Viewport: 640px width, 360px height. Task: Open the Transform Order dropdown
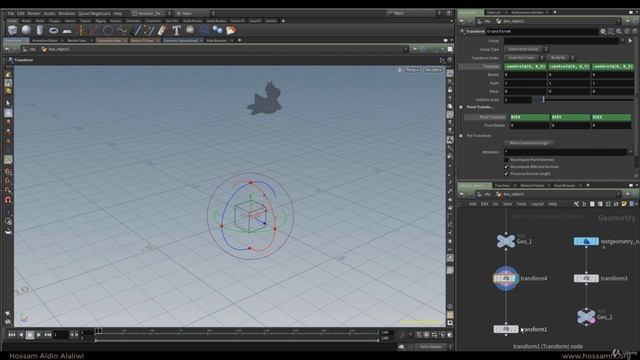524,58
